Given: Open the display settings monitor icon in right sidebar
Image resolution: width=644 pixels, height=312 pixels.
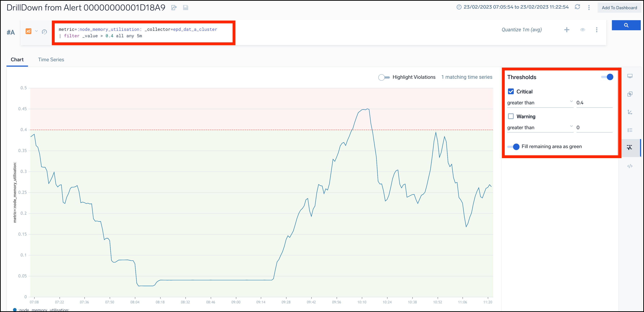Looking at the screenshot, I should click(630, 76).
